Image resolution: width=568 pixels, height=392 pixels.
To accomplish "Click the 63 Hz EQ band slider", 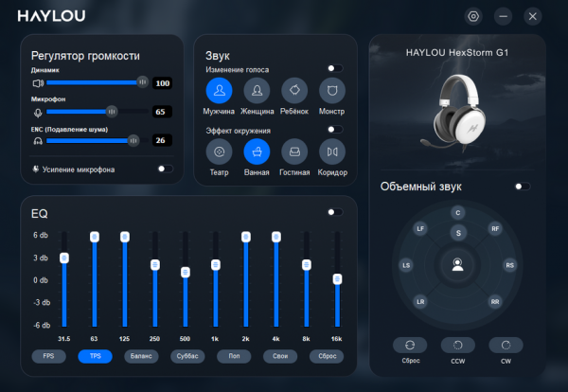I will pos(95,237).
